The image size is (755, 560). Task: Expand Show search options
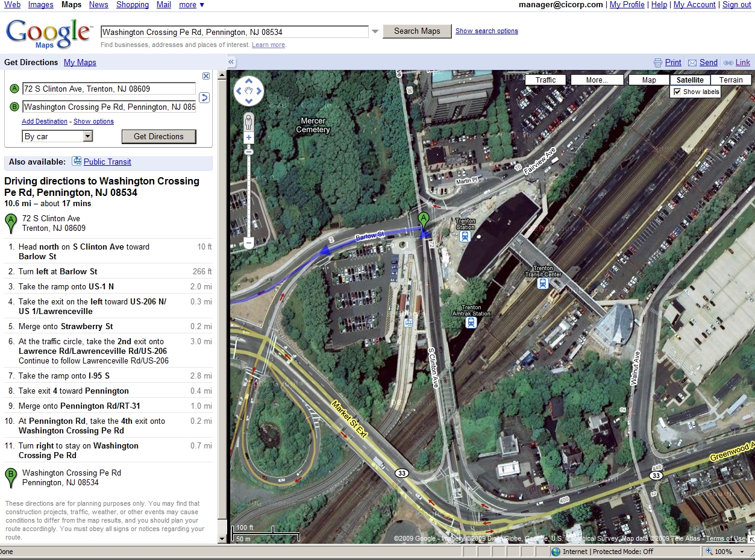487,31
